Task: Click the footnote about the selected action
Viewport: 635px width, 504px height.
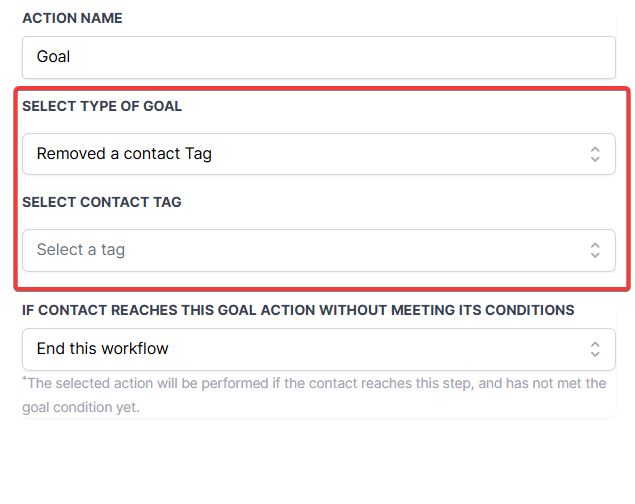Action: (x=316, y=383)
